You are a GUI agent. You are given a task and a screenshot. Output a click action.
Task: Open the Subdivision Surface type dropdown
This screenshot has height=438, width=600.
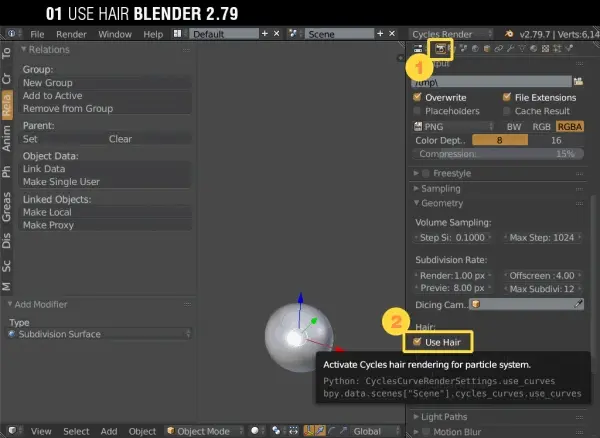99,334
